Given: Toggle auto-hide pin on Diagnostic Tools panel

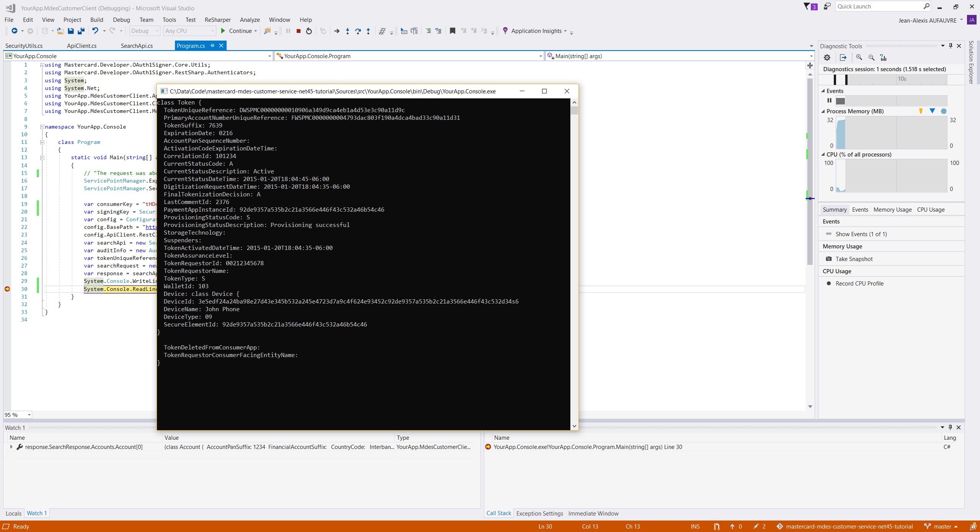Looking at the screenshot, I should click(x=951, y=46).
